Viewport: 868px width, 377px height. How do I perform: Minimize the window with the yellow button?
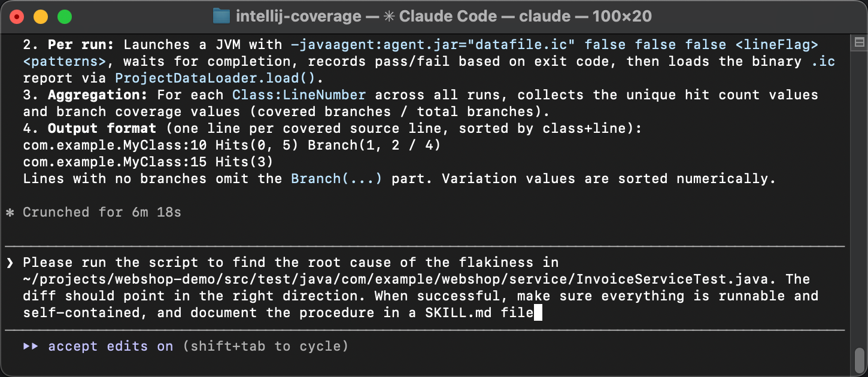41,17
